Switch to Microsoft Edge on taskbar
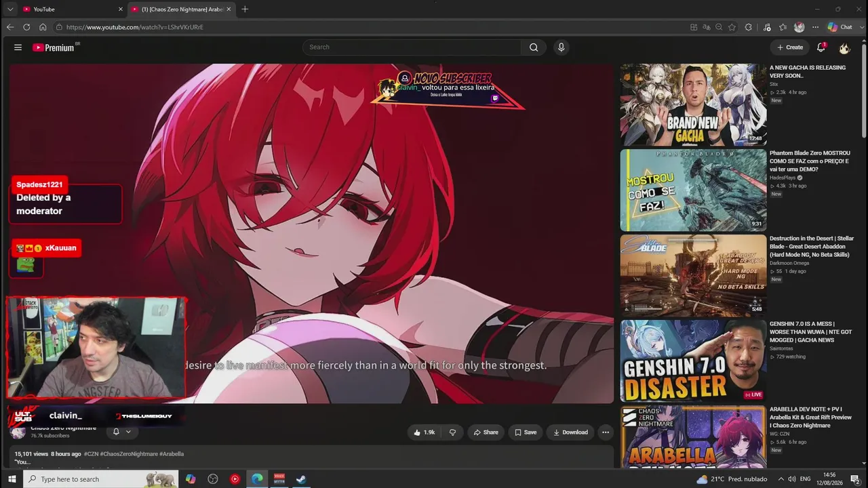The width and height of the screenshot is (868, 488). click(x=257, y=479)
